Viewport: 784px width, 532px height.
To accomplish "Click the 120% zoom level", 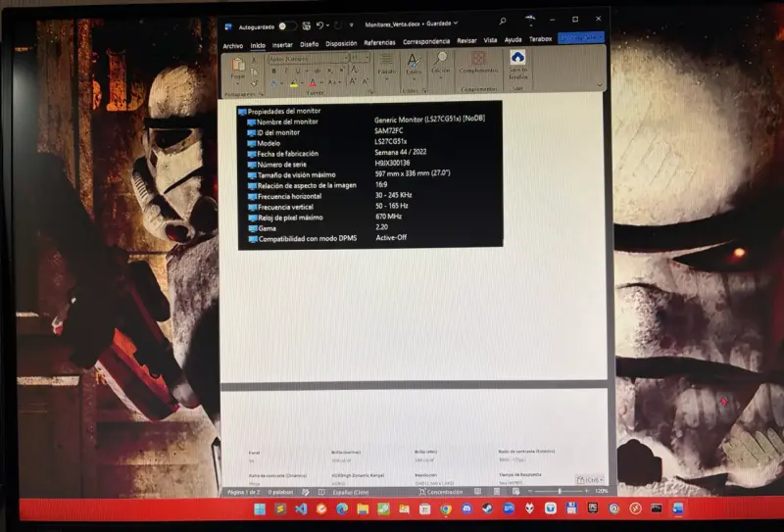I will (x=602, y=491).
